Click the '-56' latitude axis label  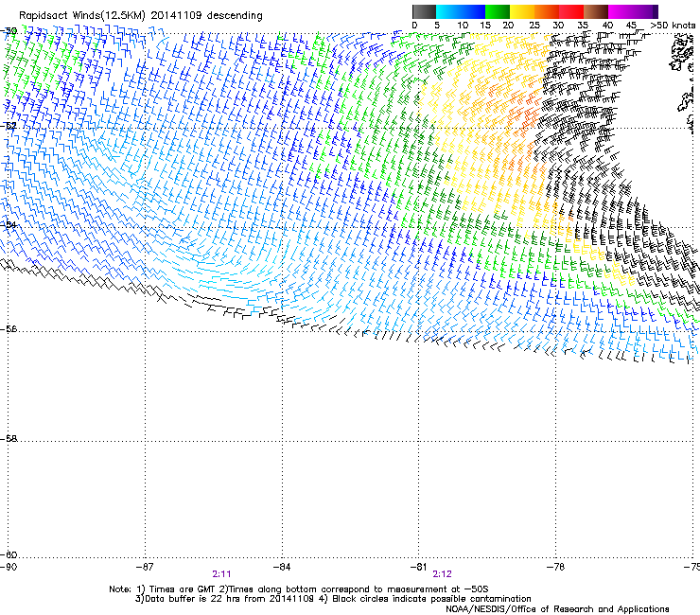point(9,329)
